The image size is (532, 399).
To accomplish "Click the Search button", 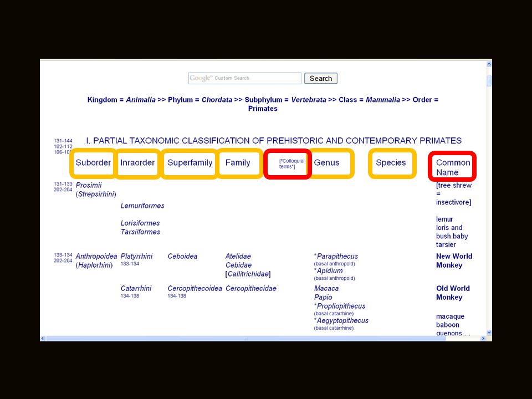I will pos(321,78).
